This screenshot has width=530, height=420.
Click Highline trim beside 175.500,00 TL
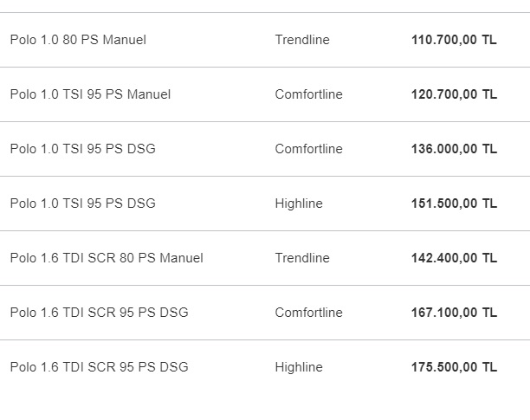point(299,368)
